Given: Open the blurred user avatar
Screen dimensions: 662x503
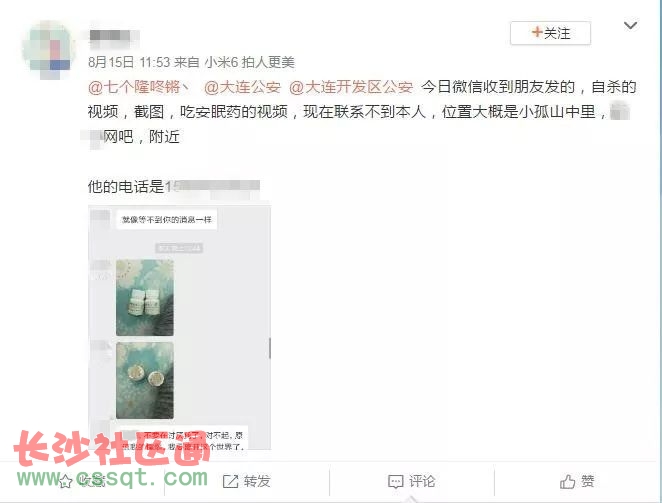Looking at the screenshot, I should [x=49, y=49].
